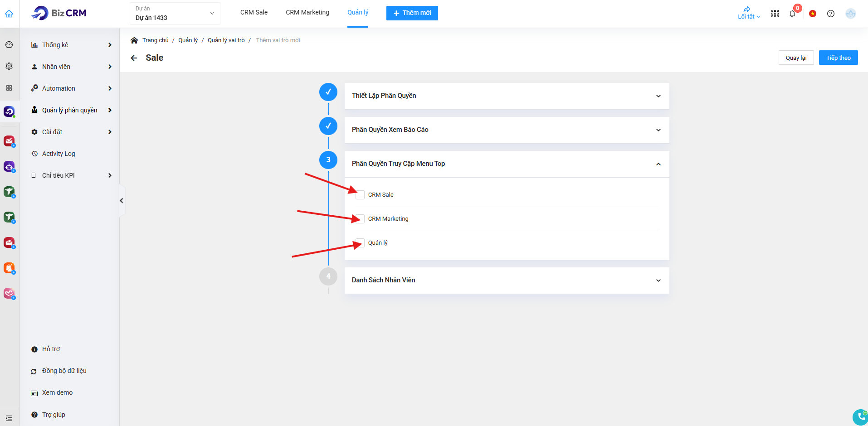The height and width of the screenshot is (426, 868).
Task: Open the pink heart app icon in left rail
Action: click(9, 293)
